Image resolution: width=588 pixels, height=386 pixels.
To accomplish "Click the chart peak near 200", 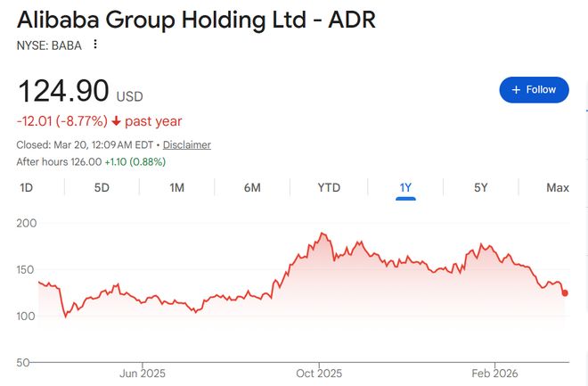I will click(323, 234).
